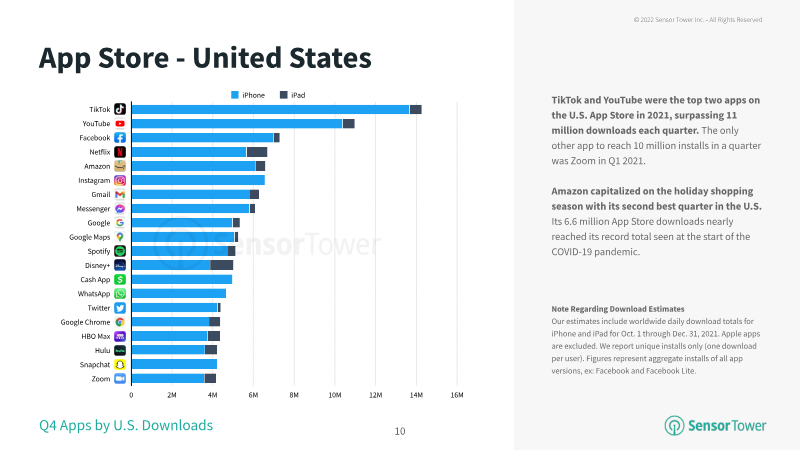The height and width of the screenshot is (450, 800).
Task: Click the TikTok iPad bar segment
Action: [x=415, y=109]
